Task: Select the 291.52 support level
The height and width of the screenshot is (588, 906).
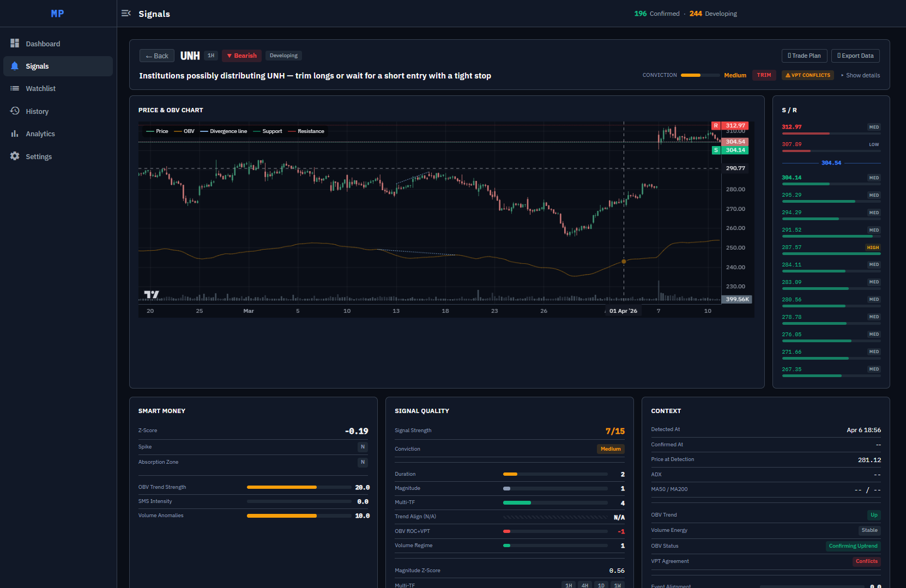Action: pos(831,231)
